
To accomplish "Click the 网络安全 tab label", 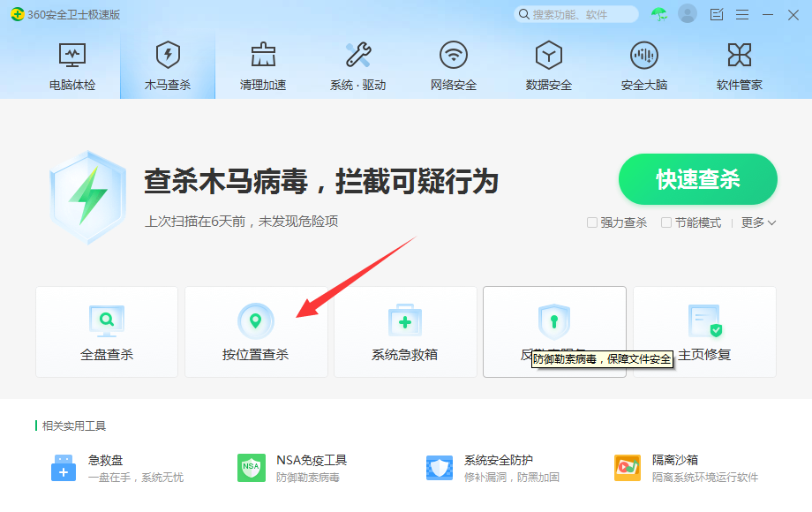I will (454, 85).
